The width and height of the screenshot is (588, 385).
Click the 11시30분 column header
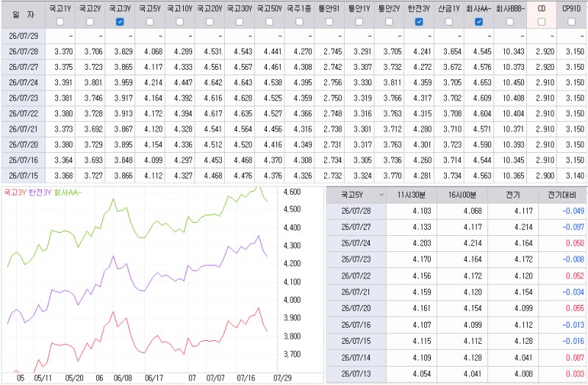(x=412, y=195)
